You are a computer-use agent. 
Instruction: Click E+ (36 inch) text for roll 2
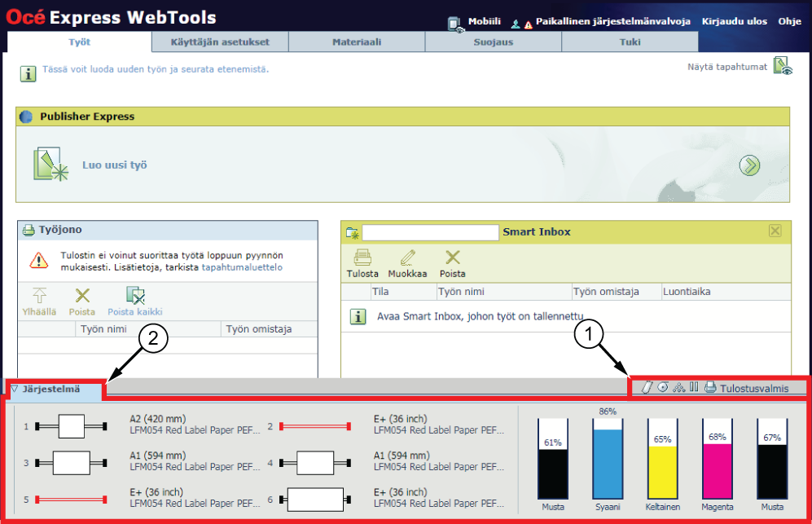click(401, 419)
